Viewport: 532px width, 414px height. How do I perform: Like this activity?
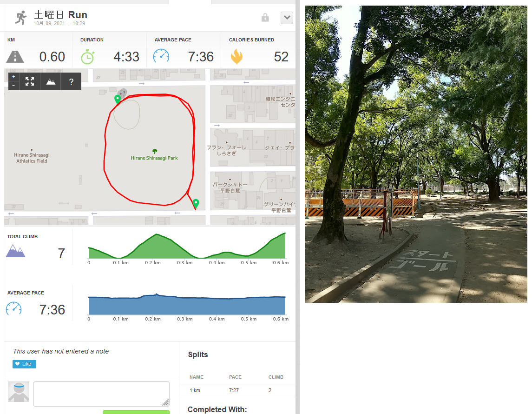click(25, 364)
